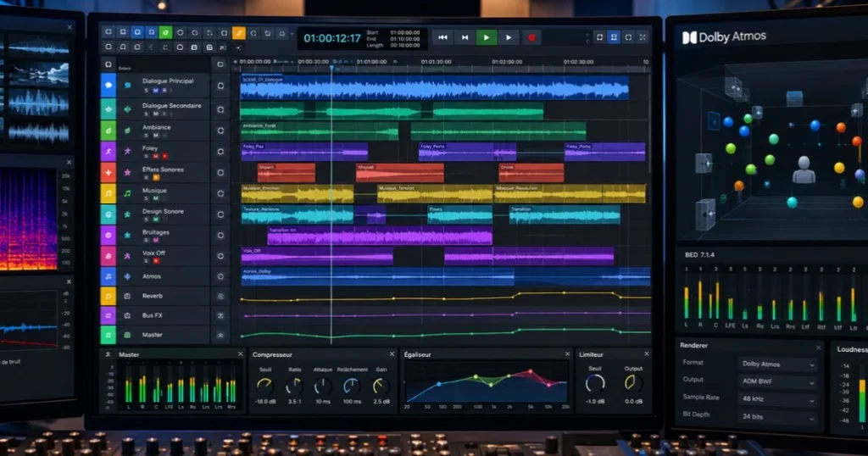
Task: Toggle red button on Voix Off track
Action: click(x=156, y=261)
